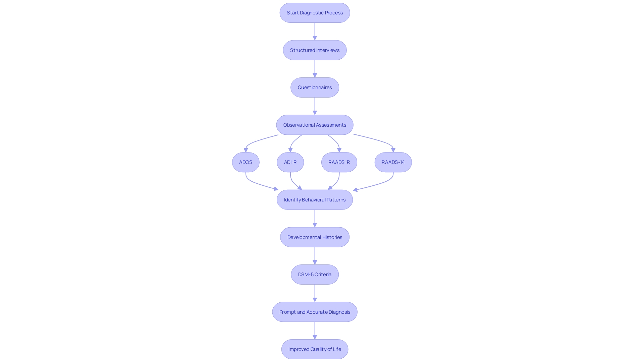Viewport: 644px width, 362px height.
Task: Expand the Improved Quality of Life node
Action: [315, 349]
